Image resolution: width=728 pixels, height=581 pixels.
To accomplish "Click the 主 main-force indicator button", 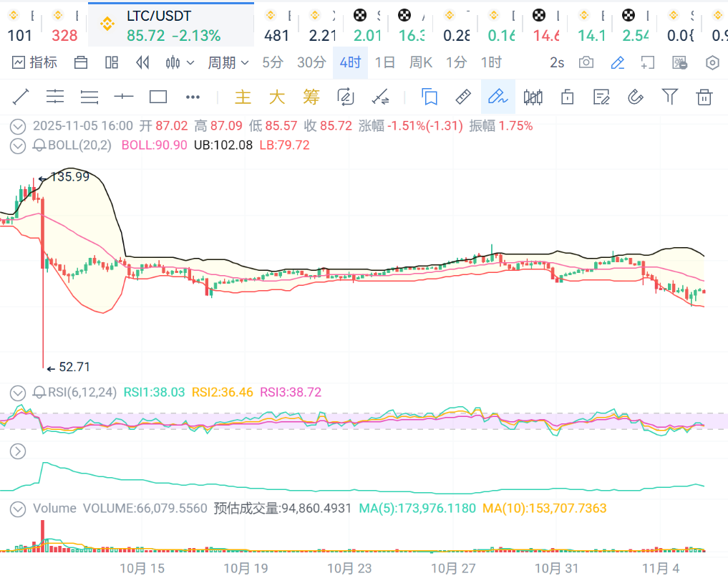I will pyautogui.click(x=243, y=97).
